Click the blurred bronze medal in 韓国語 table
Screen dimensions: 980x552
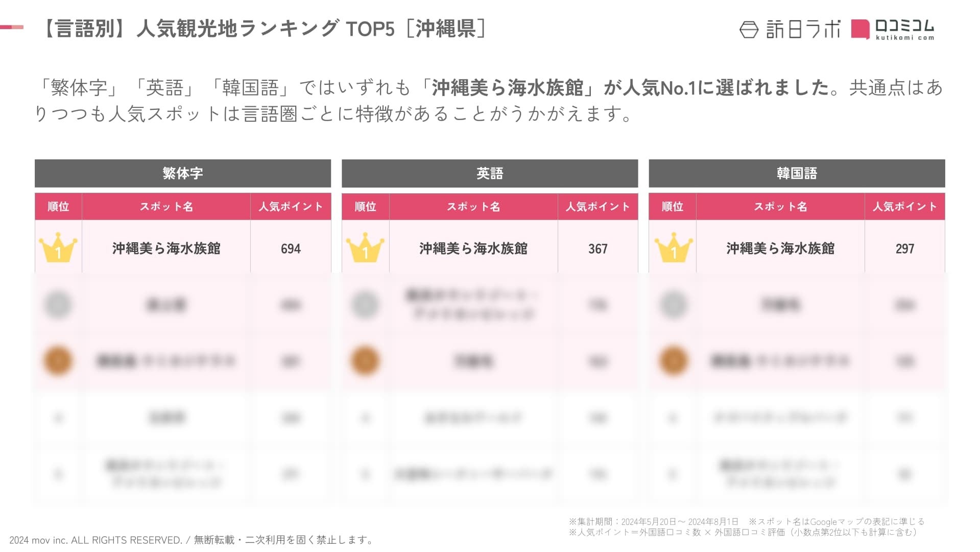pyautogui.click(x=673, y=361)
